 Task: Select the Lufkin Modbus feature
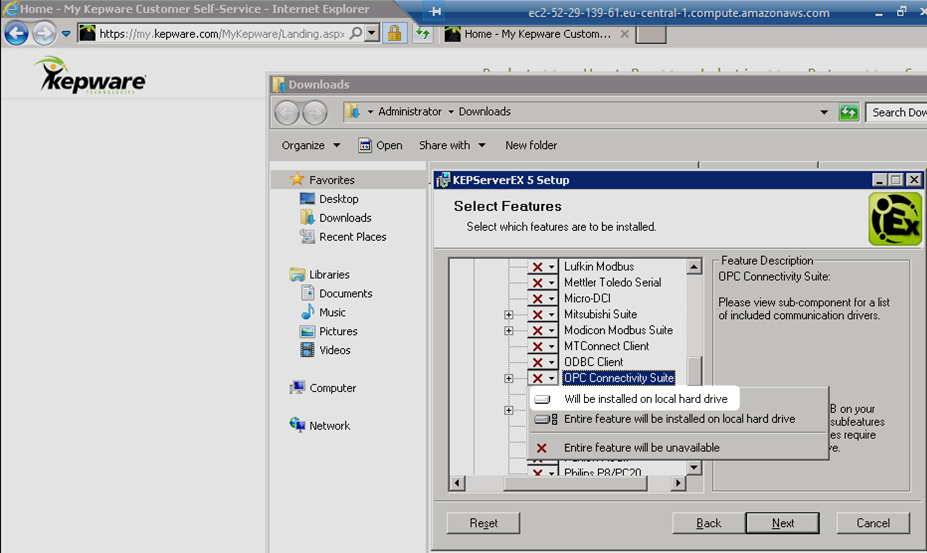pos(599,267)
